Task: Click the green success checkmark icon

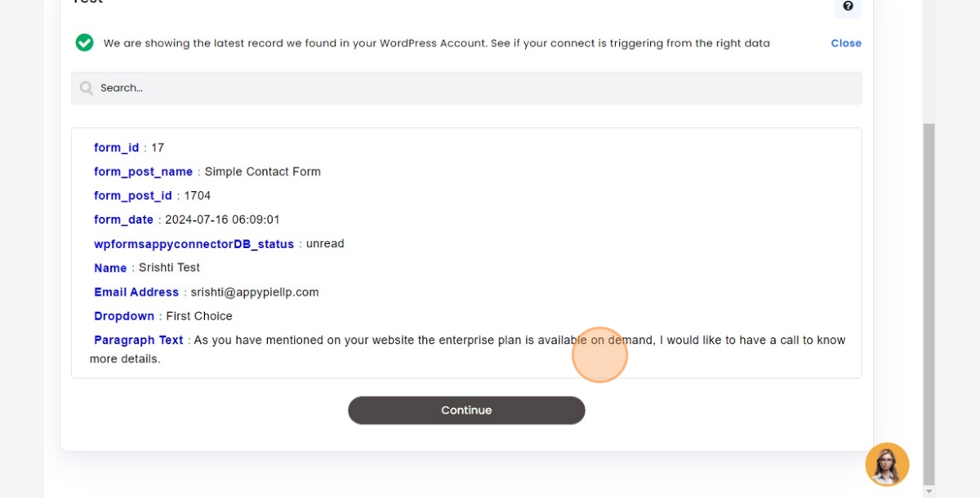Action: click(x=84, y=42)
